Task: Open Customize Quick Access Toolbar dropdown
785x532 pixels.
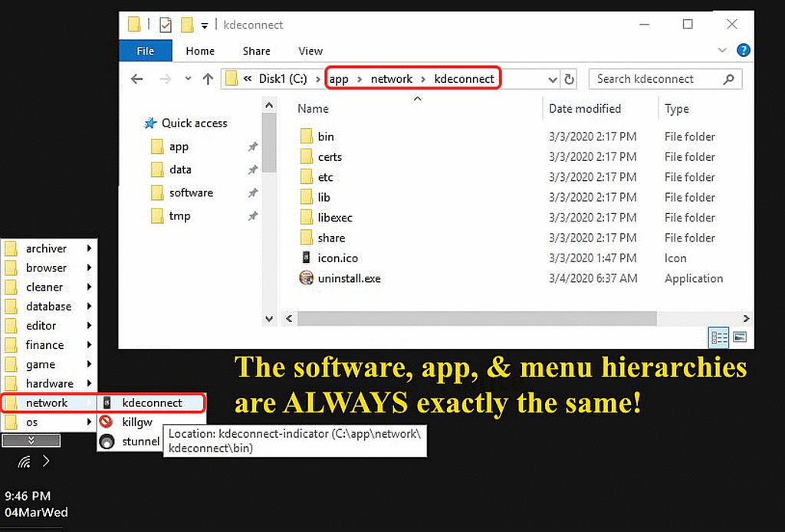Action: (x=204, y=25)
